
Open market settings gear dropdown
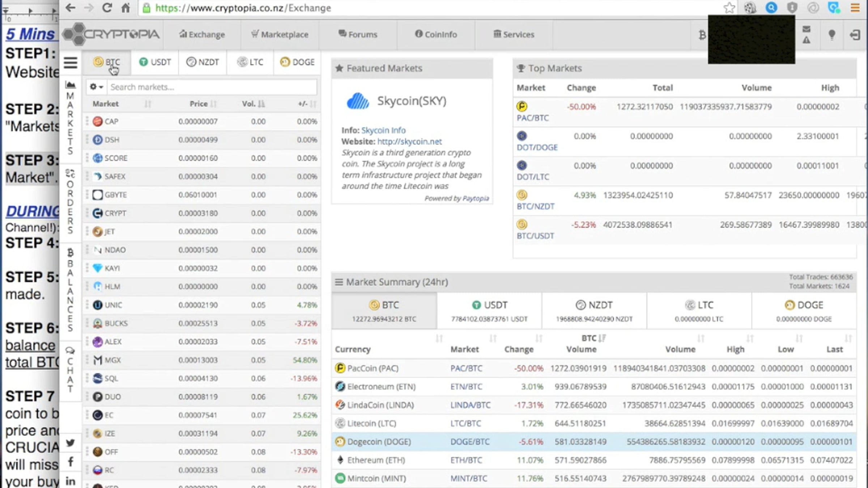(x=96, y=87)
